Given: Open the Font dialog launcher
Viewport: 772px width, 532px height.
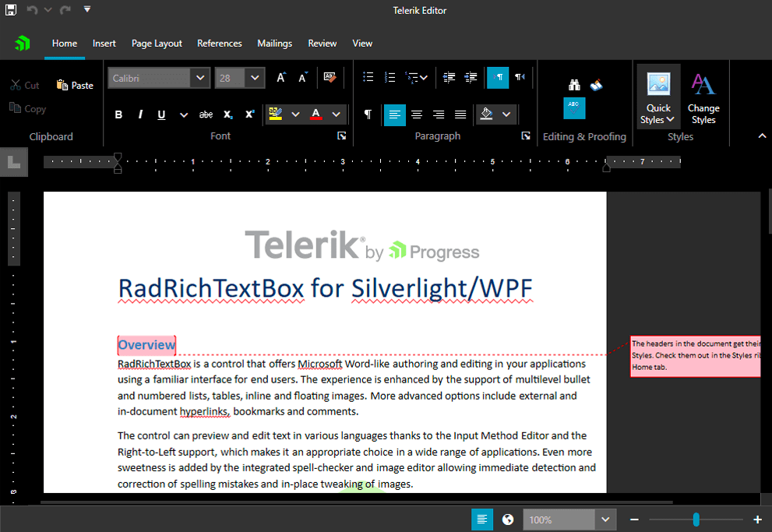Looking at the screenshot, I should point(342,136).
